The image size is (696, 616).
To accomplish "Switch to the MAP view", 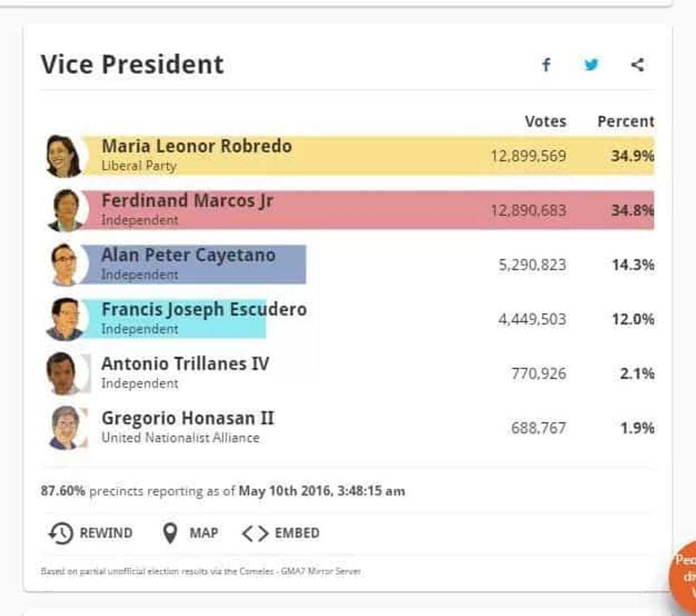I will (x=203, y=533).
